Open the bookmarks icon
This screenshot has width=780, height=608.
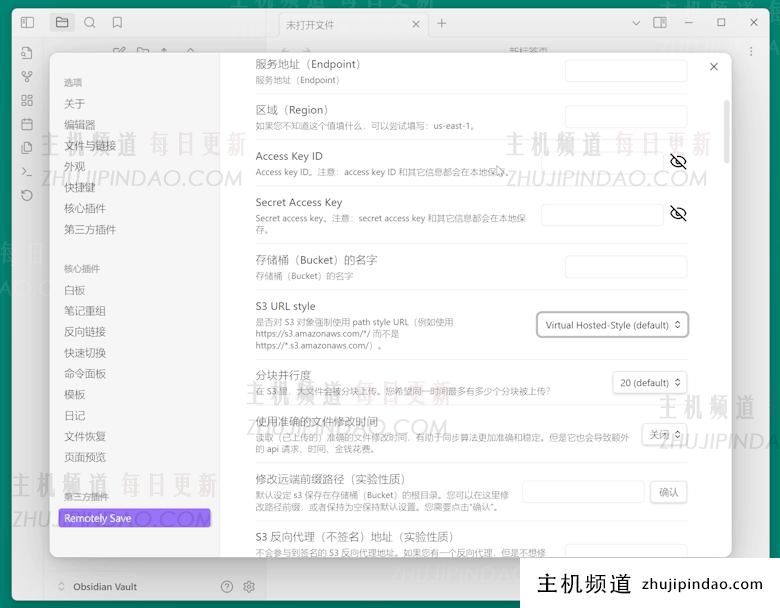click(117, 22)
